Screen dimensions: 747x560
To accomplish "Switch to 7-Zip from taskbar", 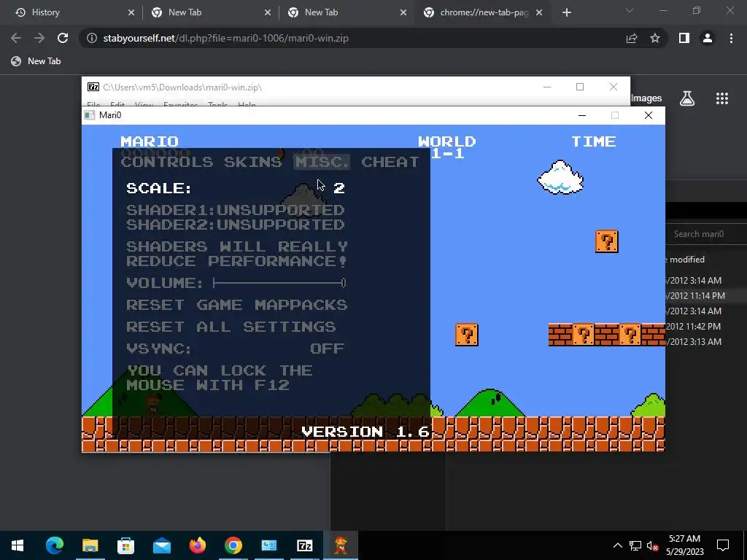I will (304, 545).
